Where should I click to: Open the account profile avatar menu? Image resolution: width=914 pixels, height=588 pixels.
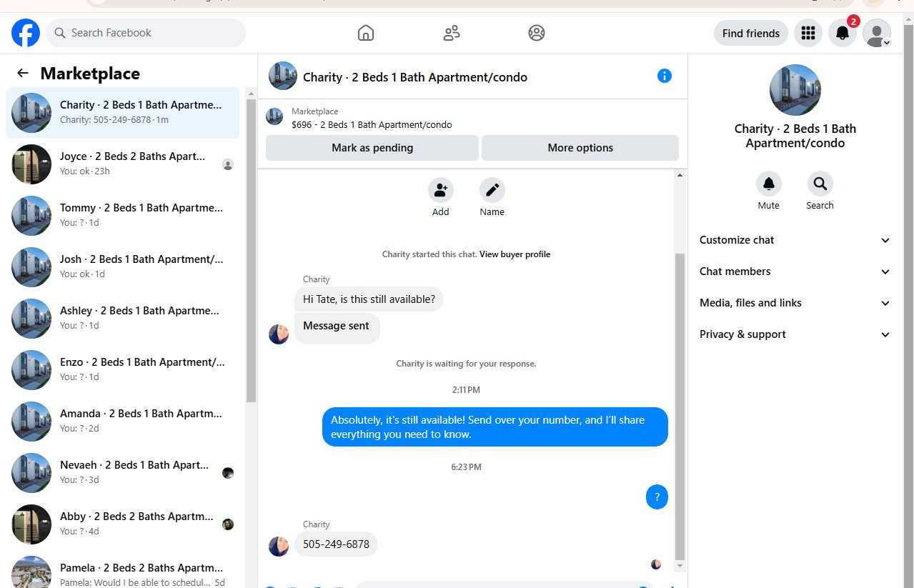click(x=877, y=33)
